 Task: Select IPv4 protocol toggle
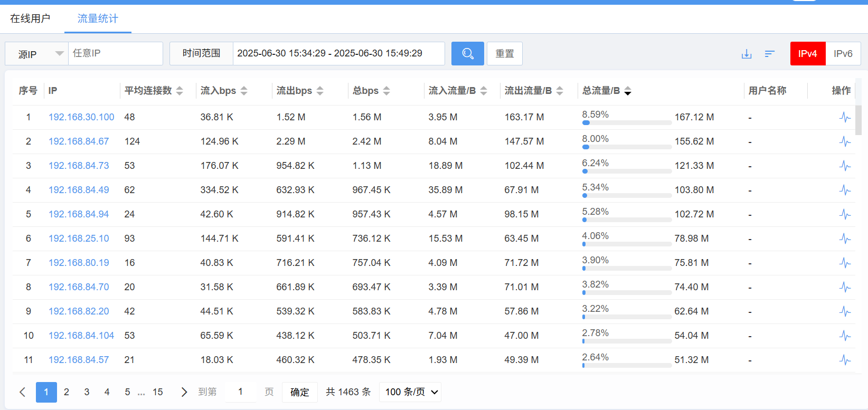point(808,53)
